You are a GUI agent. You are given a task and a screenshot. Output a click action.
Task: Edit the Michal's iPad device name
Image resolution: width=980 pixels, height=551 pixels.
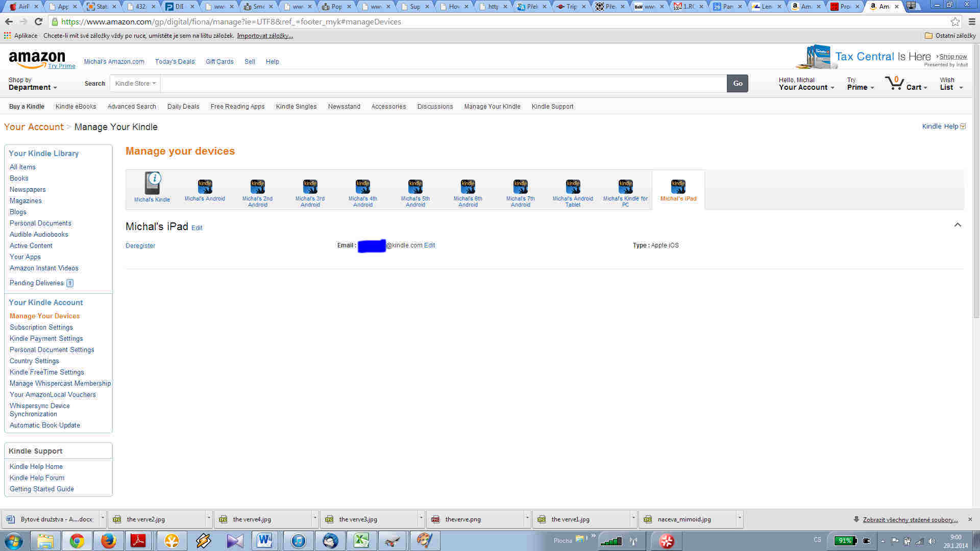(197, 228)
